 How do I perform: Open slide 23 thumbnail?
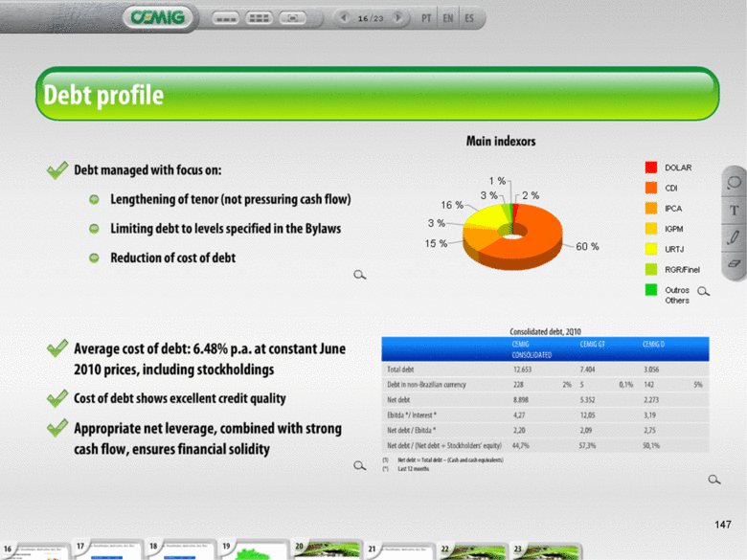coord(545,551)
